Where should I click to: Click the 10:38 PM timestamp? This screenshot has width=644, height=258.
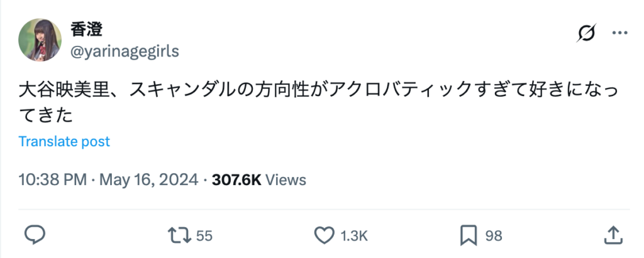pyautogui.click(x=52, y=180)
